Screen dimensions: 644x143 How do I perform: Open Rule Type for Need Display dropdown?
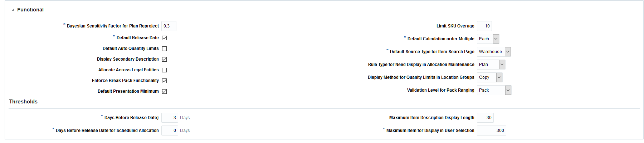502,65
